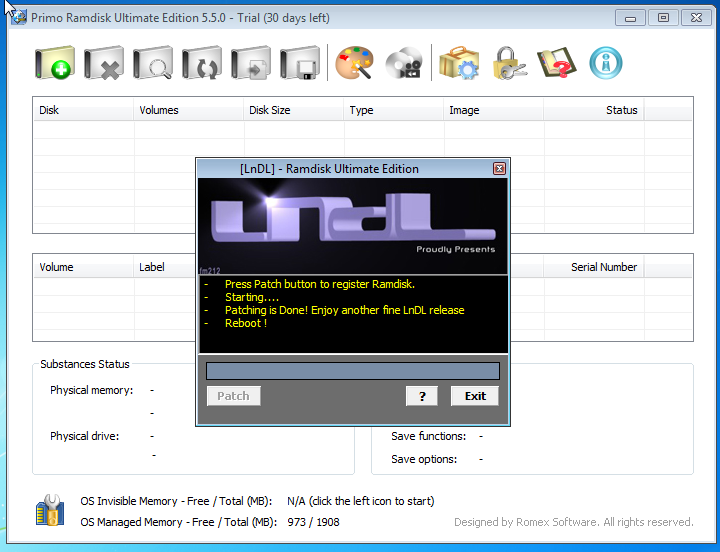Screen dimensions: 720x552
Task: Click the save disk floppy icon
Action: pyautogui.click(x=300, y=63)
